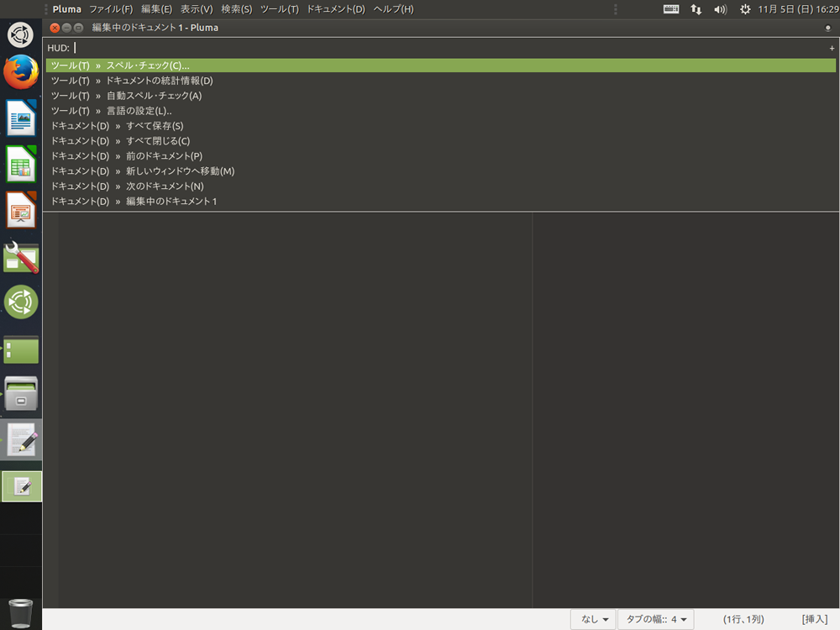Viewport: 840px width, 630px height.
Task: Open the タブの幅 tab width dropdown
Action: tap(656, 619)
